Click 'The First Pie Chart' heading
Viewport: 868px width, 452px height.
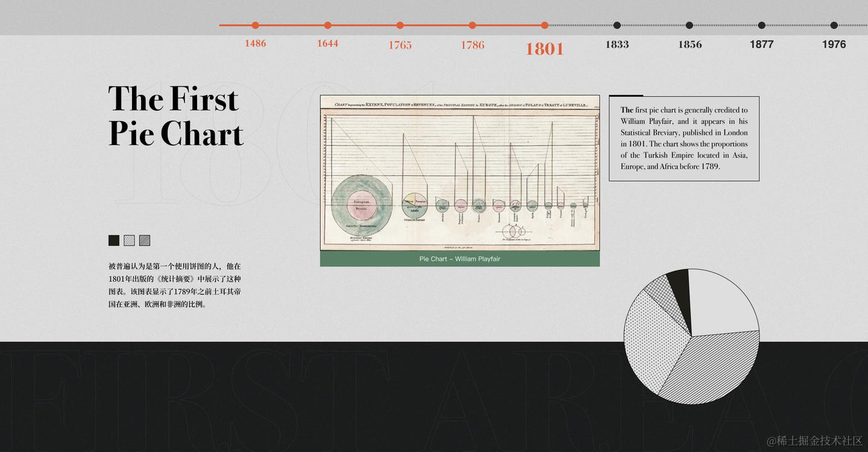pyautogui.click(x=175, y=116)
